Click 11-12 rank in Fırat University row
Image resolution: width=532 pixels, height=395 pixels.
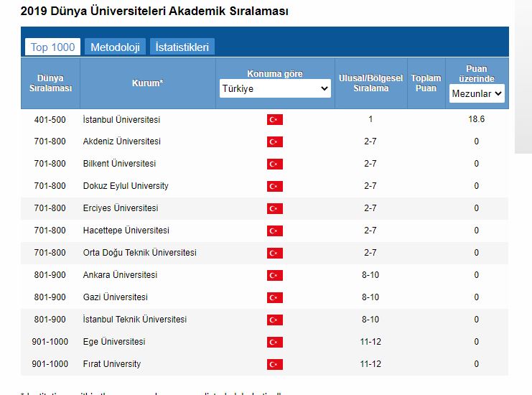pos(370,364)
